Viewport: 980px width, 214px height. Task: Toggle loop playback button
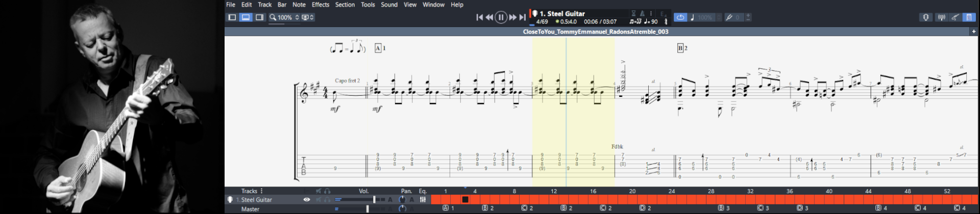[680, 17]
